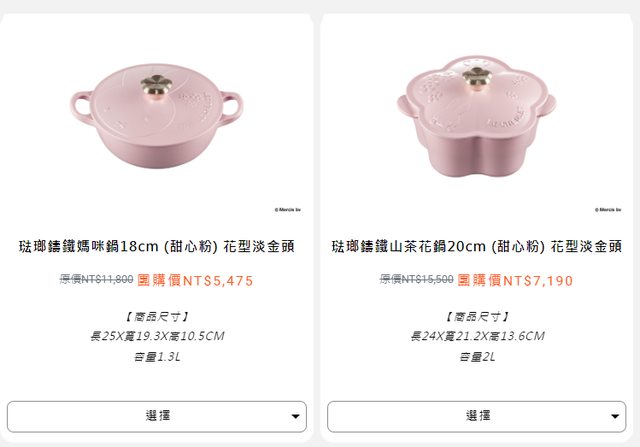Click the gold flower knob on 山茶花鍋 lid
The image size is (640, 447).
(476, 80)
